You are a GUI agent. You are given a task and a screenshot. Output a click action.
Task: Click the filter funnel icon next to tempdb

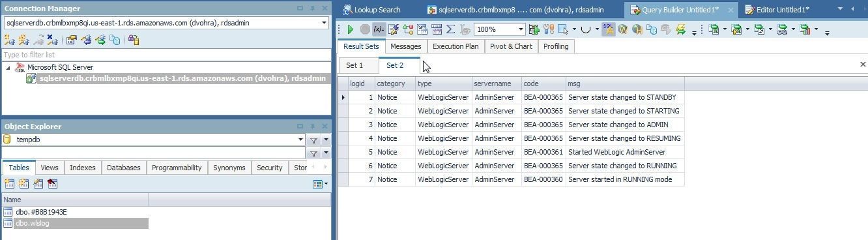[313, 140]
